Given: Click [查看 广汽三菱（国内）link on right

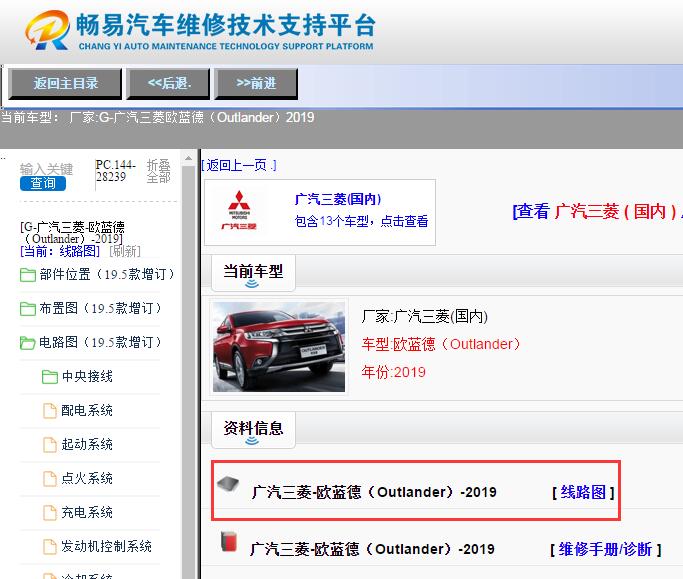Looking at the screenshot, I should click(x=597, y=211).
